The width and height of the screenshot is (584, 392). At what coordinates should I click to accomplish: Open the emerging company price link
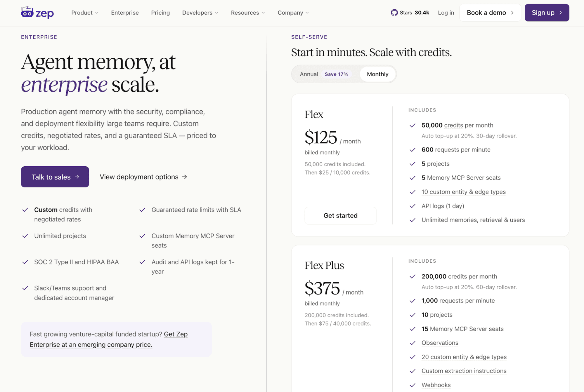click(x=109, y=339)
